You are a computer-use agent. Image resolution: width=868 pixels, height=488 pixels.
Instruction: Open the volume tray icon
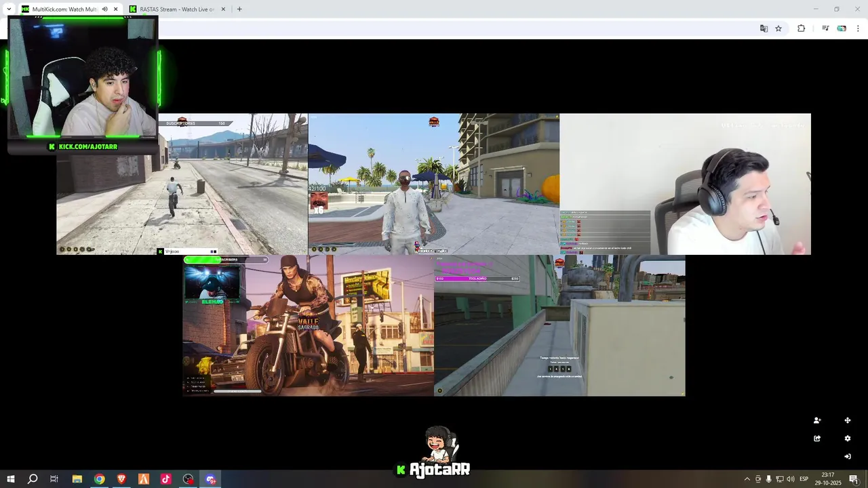[791, 479]
